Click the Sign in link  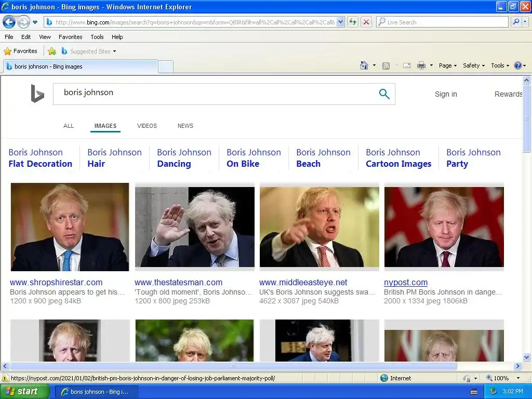click(446, 94)
